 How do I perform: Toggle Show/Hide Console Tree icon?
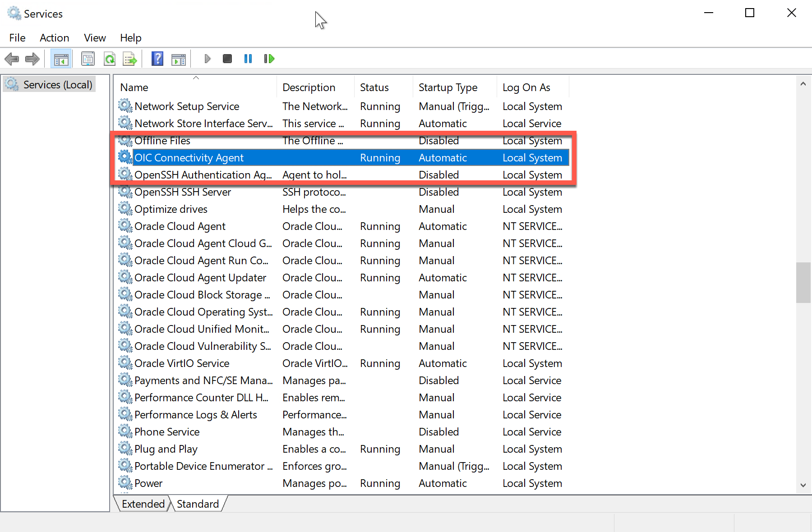[x=61, y=59]
